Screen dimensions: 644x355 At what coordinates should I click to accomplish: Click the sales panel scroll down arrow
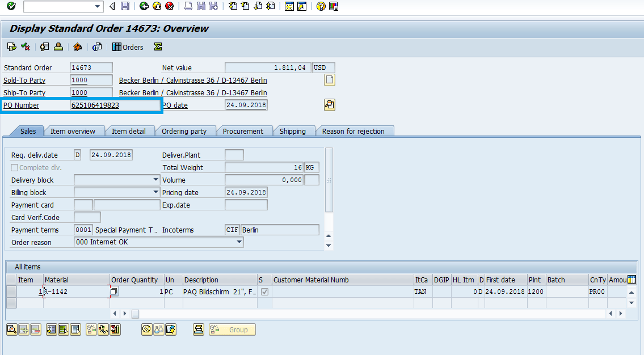[328, 246]
